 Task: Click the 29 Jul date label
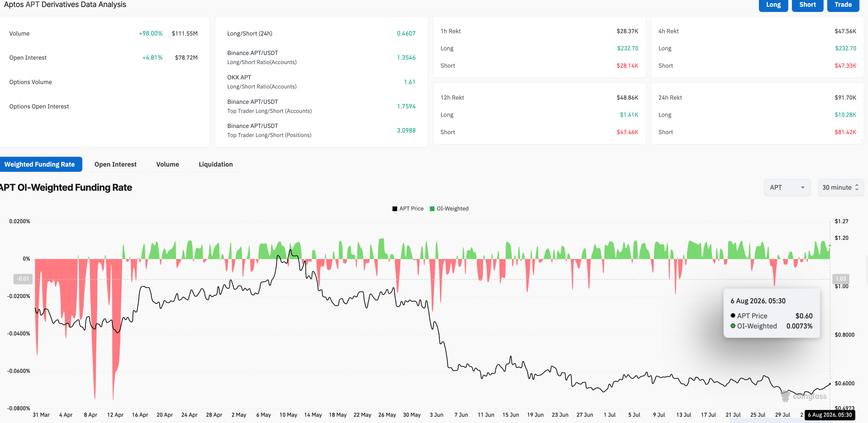(x=782, y=415)
